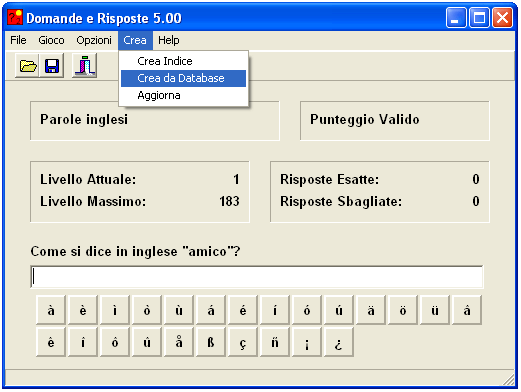Insert the ê character

pos(51,342)
